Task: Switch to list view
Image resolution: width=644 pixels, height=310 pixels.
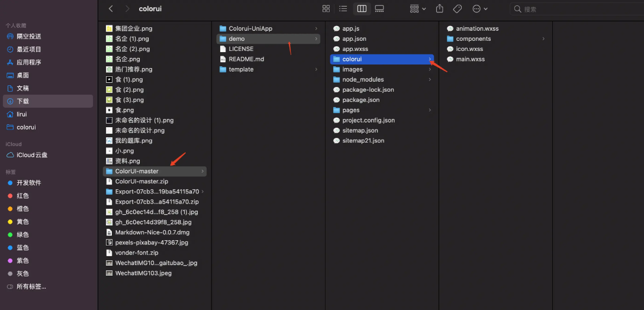Action: point(343,9)
